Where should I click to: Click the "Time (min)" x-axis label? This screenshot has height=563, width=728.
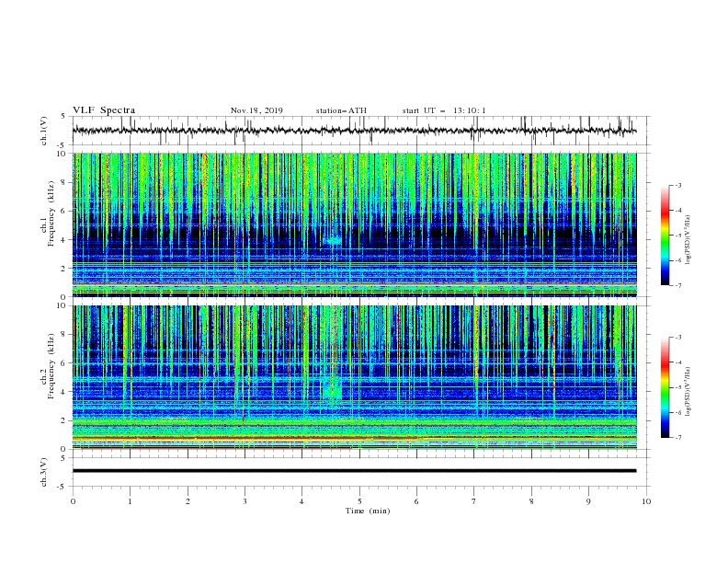pyautogui.click(x=368, y=511)
